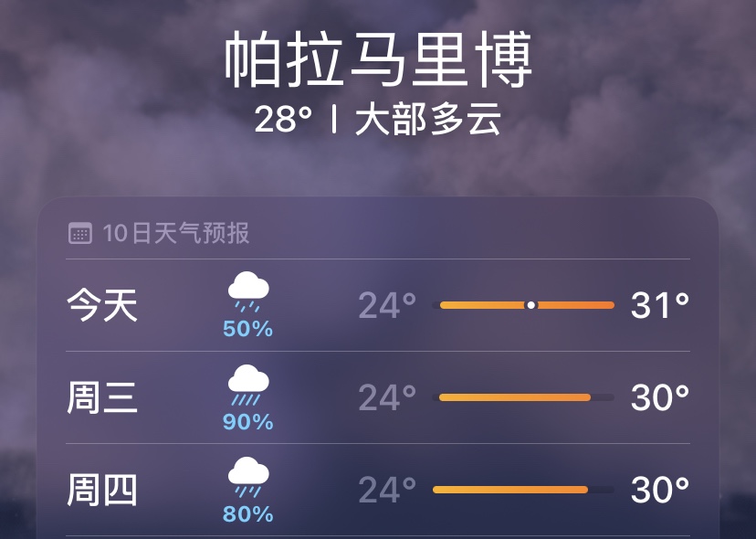Viewport: 756px width, 539px height.
Task: Tap today's low temperature 24°
Action: (x=388, y=305)
